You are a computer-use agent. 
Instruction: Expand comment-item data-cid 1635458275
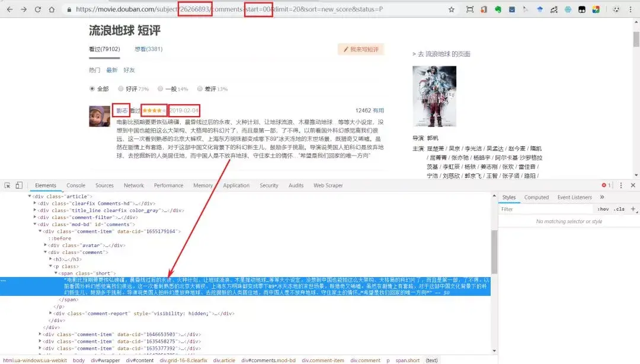tap(40, 341)
